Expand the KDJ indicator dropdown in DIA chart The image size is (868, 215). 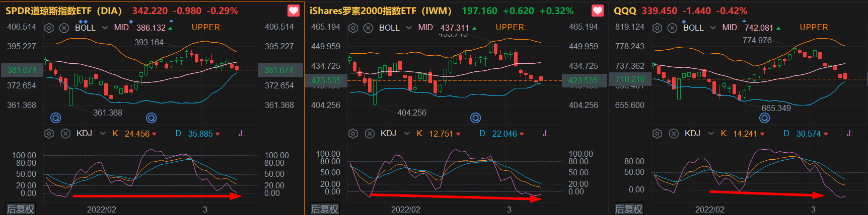[x=103, y=134]
